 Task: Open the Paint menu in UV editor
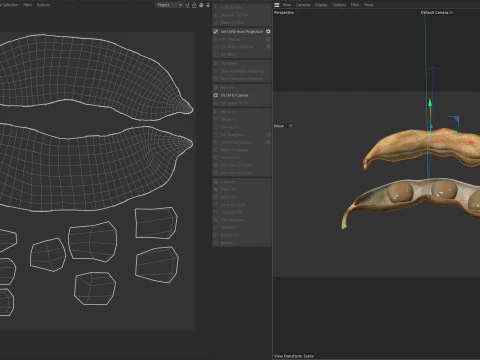(x=27, y=5)
